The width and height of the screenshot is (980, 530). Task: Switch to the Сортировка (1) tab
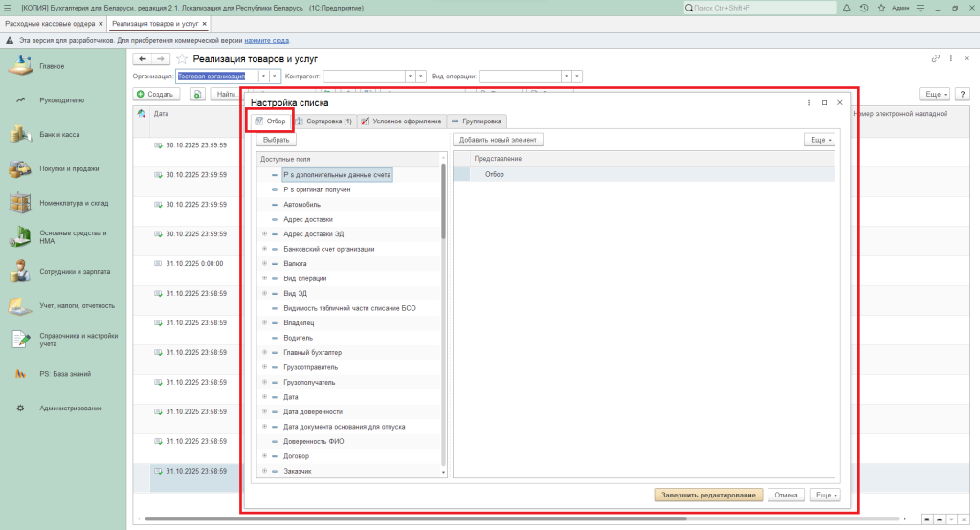click(x=323, y=121)
